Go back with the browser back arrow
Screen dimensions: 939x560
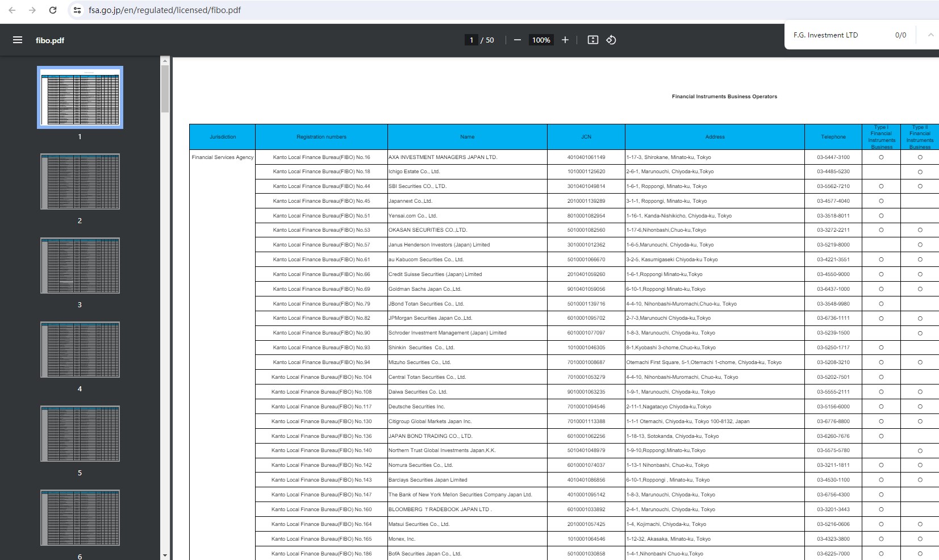click(x=12, y=10)
